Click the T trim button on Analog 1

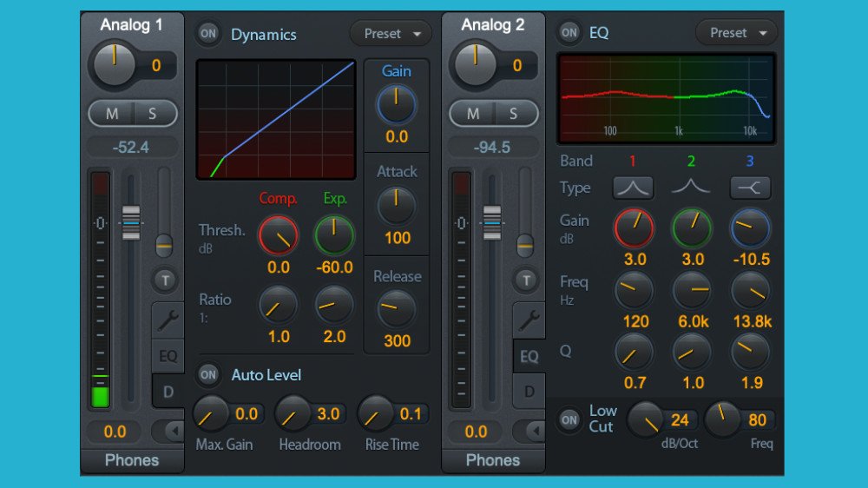[165, 280]
